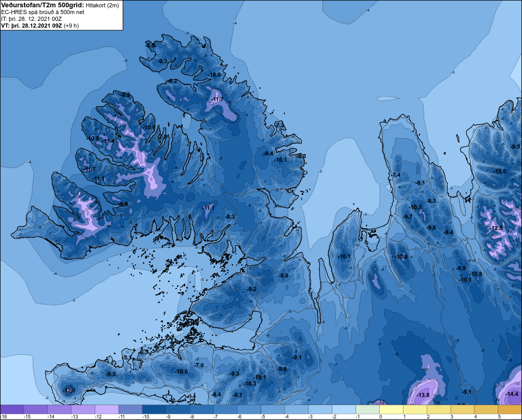Click the -7.0 temperature label
Image resolution: width=522 pixels, height=420 pixels.
pos(199,365)
